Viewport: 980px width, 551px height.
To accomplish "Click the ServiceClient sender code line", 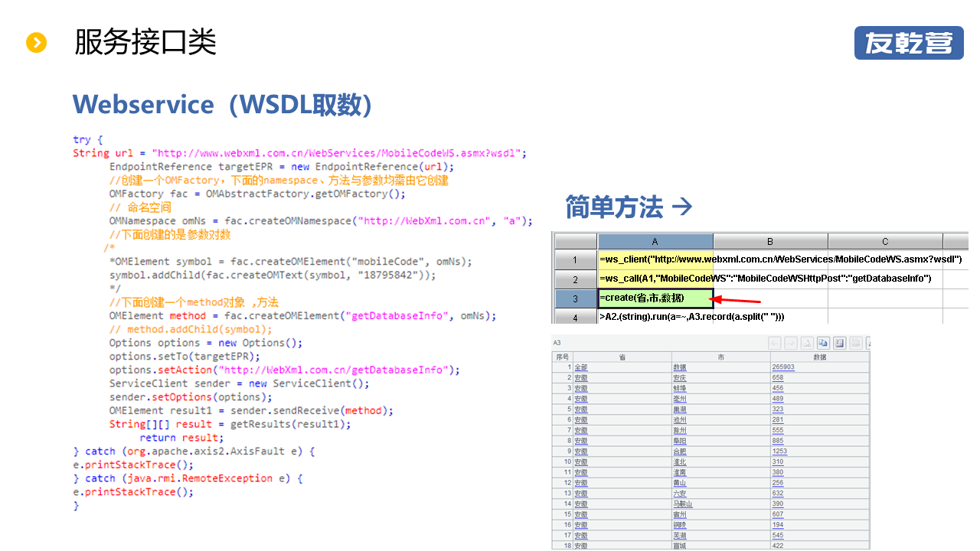I will click(240, 383).
